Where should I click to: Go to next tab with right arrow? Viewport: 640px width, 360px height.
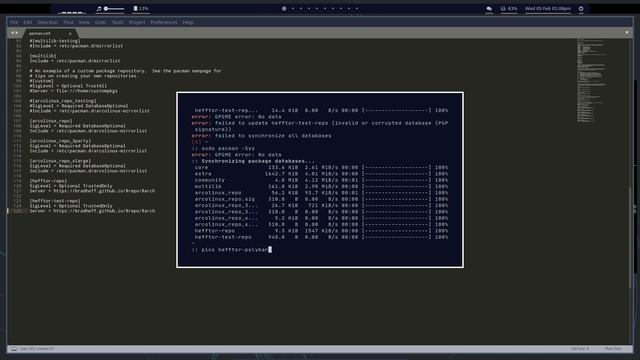coord(16,33)
